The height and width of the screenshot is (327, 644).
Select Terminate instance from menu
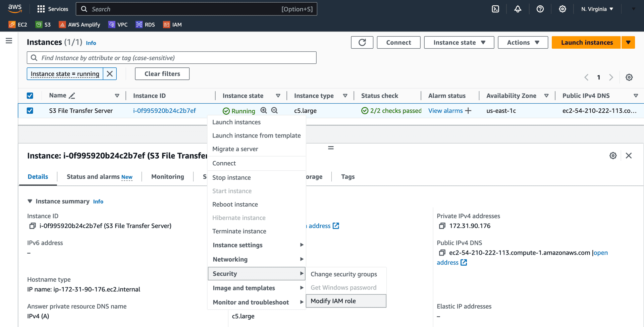[x=257, y=231]
